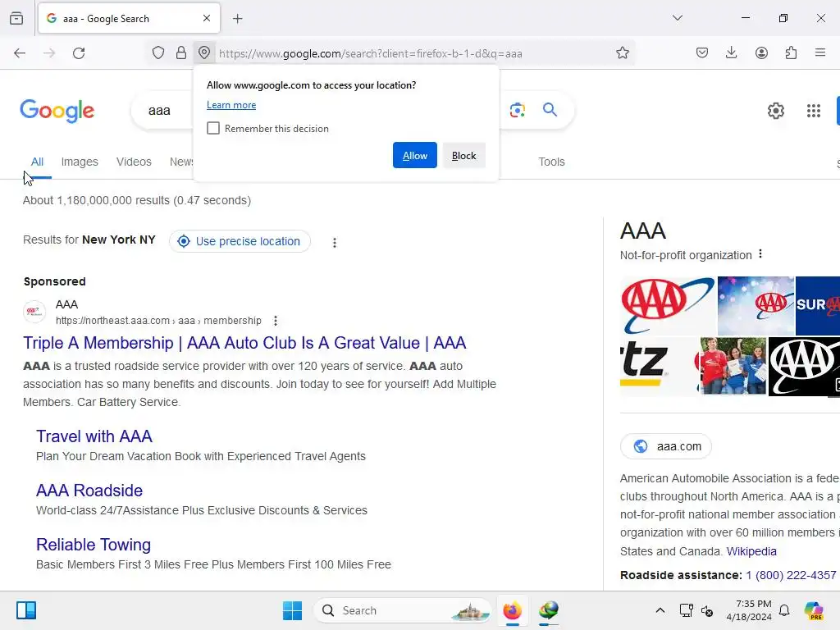Open Learn more link in permission popup
The height and width of the screenshot is (630, 840).
(231, 105)
